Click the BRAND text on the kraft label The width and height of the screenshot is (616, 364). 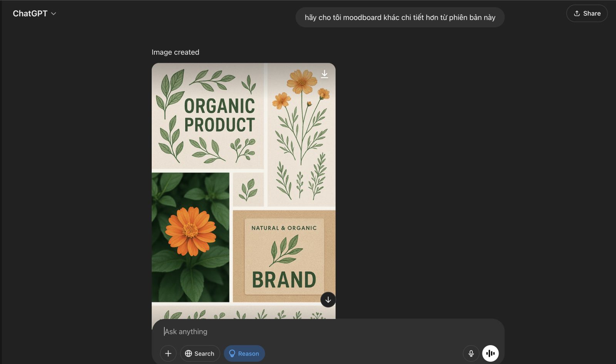click(284, 280)
